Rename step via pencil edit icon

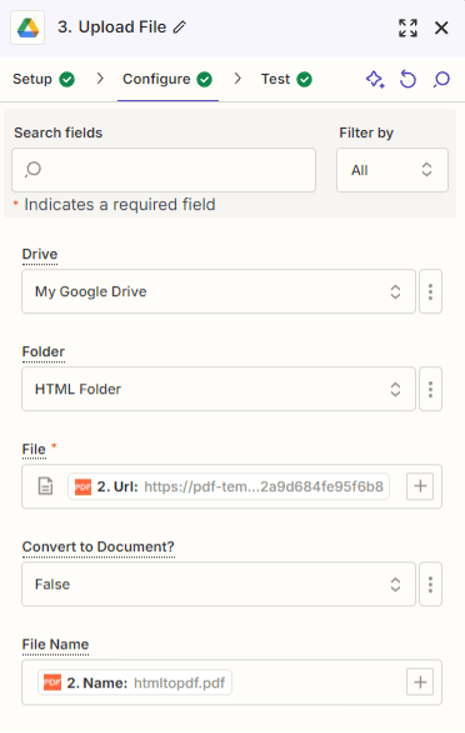(179, 28)
